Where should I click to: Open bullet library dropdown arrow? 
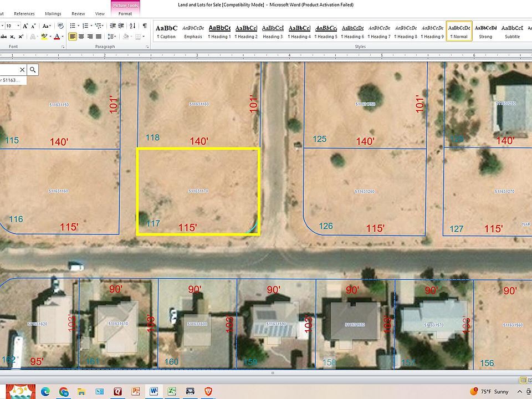[78, 26]
